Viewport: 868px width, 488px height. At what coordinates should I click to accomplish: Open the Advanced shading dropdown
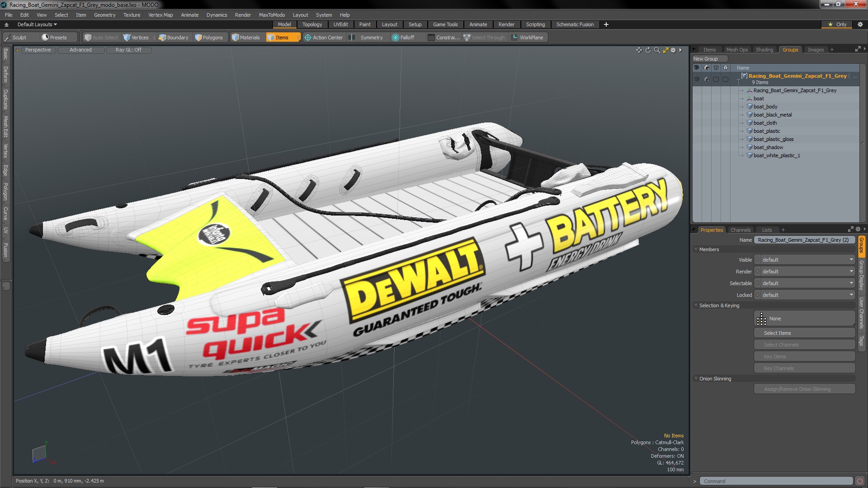[x=80, y=50]
